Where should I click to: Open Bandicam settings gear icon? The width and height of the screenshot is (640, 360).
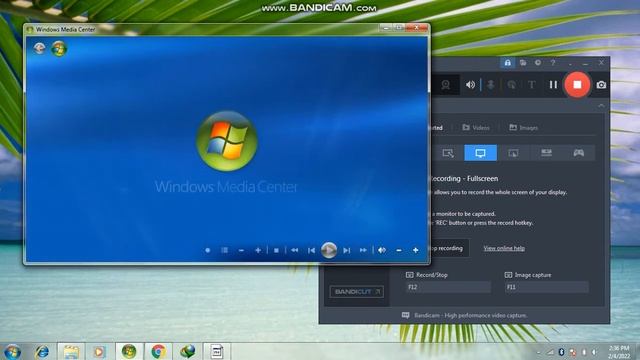pyautogui.click(x=538, y=63)
